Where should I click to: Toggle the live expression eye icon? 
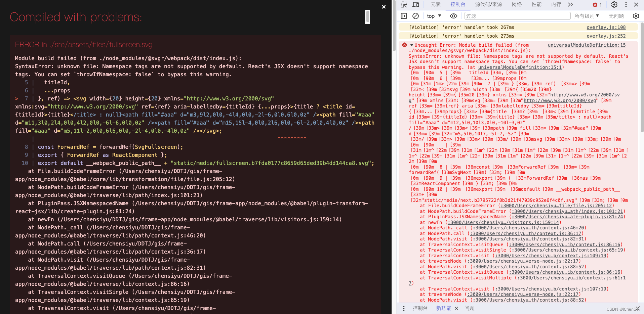454,16
